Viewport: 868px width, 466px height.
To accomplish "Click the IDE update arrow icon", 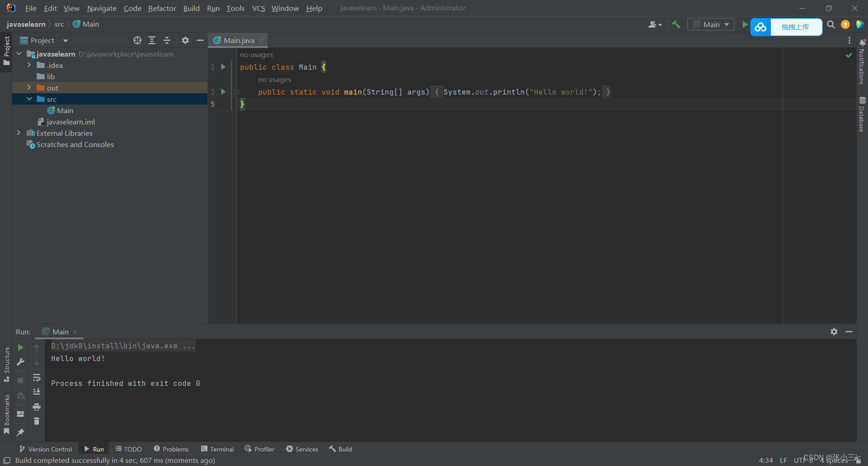I will [x=845, y=24].
